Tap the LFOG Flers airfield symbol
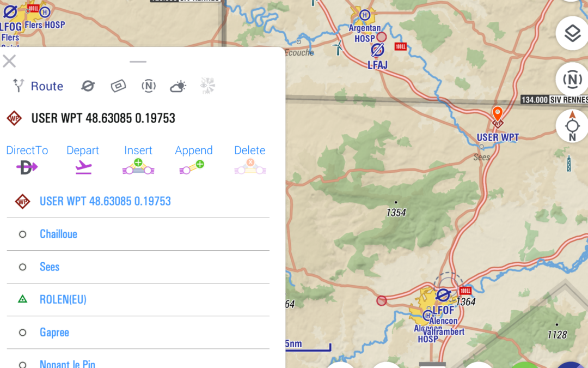Screen dimensions: 588x368 click(x=10, y=11)
